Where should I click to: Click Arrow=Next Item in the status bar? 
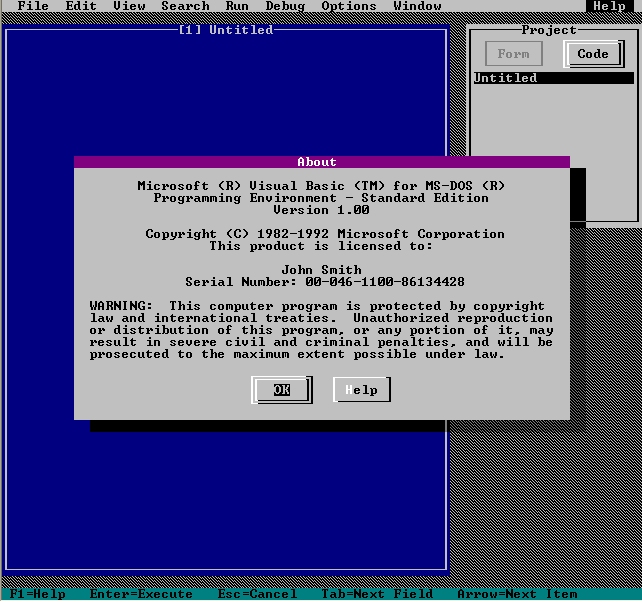click(x=517, y=594)
